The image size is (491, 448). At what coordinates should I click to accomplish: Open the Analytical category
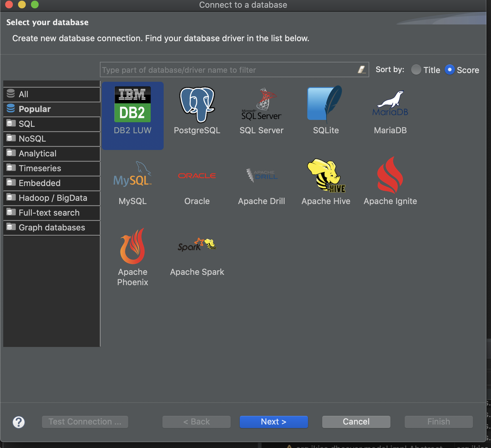pos(52,154)
